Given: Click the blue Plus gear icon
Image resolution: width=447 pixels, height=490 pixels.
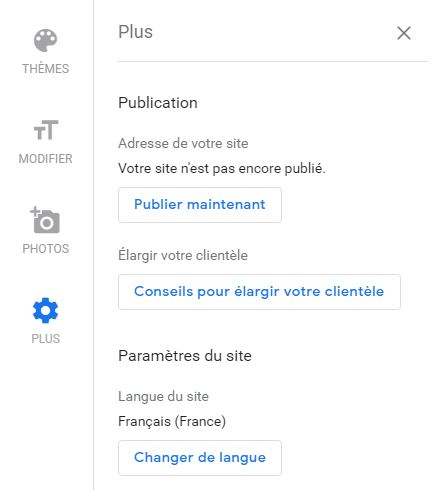Looking at the screenshot, I should (45, 310).
